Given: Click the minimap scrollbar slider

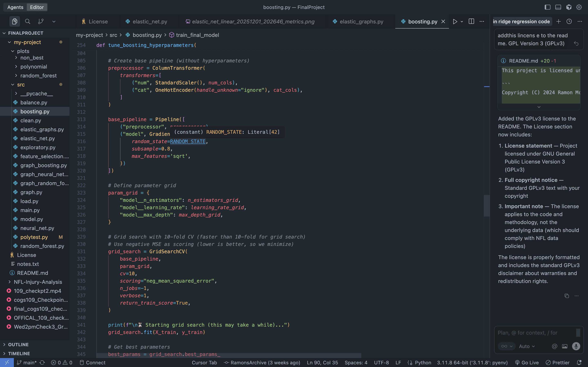Looking at the screenshot, I should tap(487, 206).
